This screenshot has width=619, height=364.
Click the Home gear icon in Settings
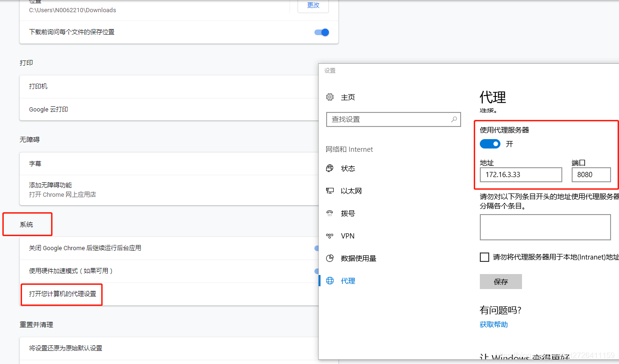click(x=330, y=97)
